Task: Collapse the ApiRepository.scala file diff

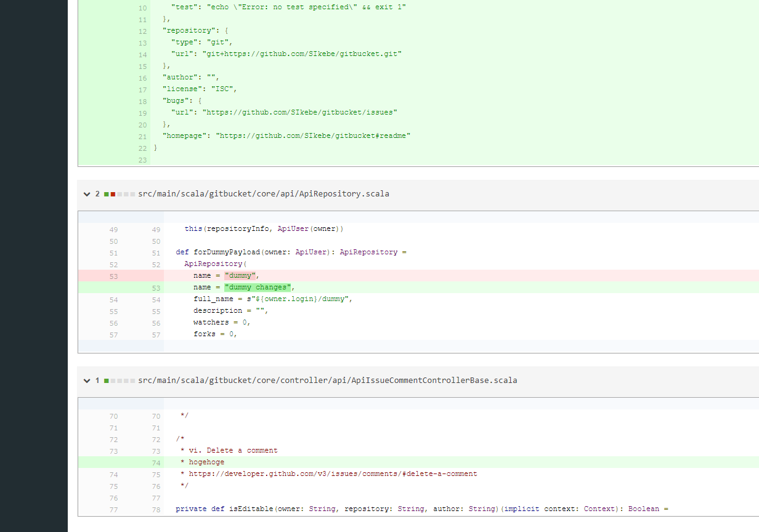Action: pos(86,194)
